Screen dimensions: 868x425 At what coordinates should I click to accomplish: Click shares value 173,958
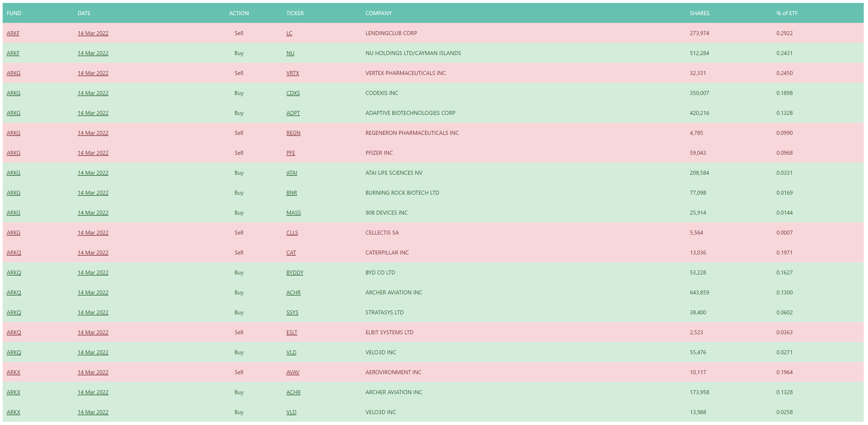pyautogui.click(x=699, y=392)
